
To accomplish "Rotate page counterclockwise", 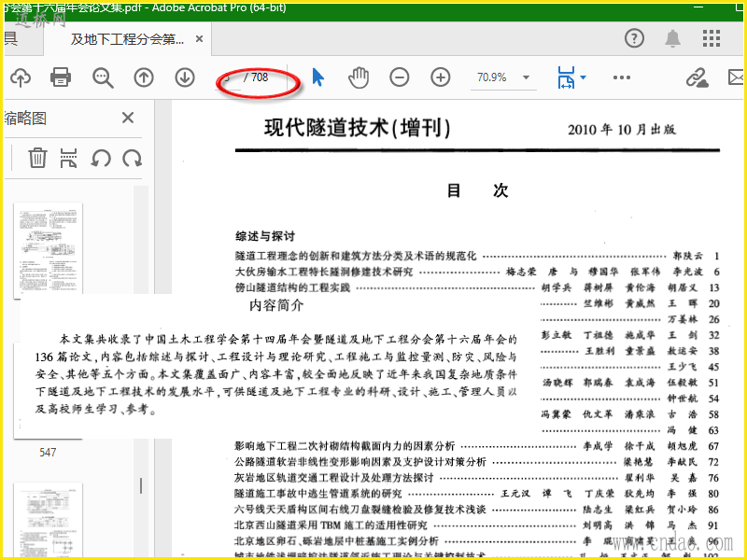I will [x=101, y=158].
